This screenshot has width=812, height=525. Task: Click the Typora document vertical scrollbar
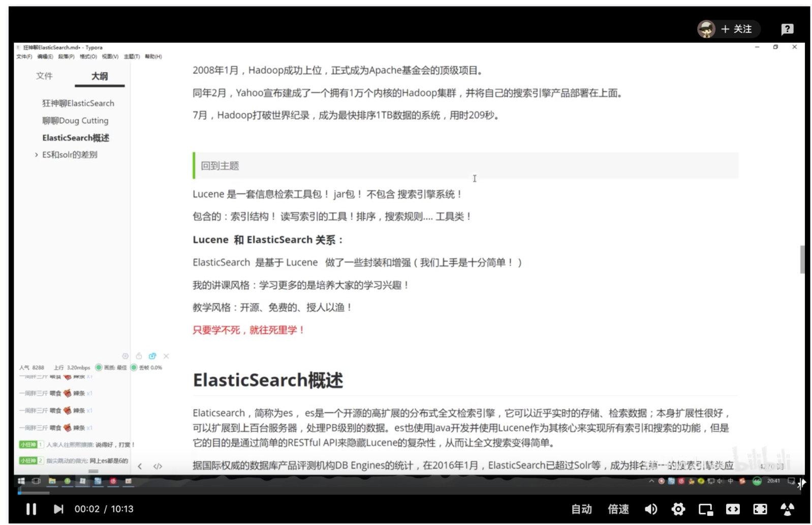point(802,259)
